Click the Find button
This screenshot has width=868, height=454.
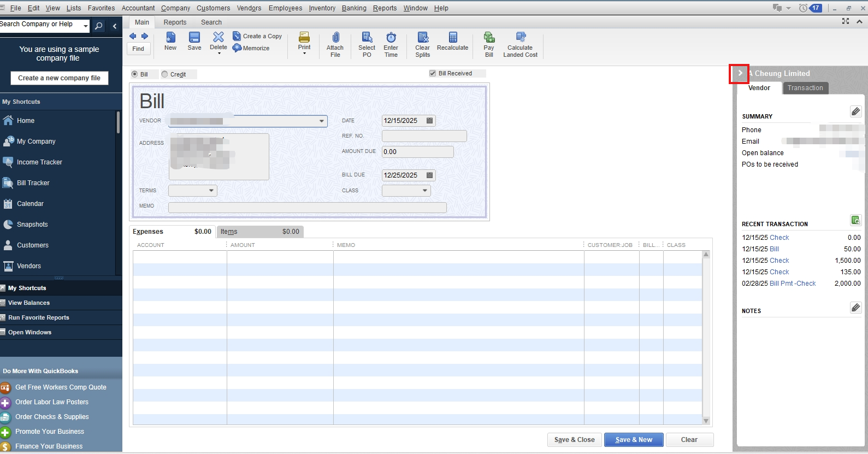point(138,49)
